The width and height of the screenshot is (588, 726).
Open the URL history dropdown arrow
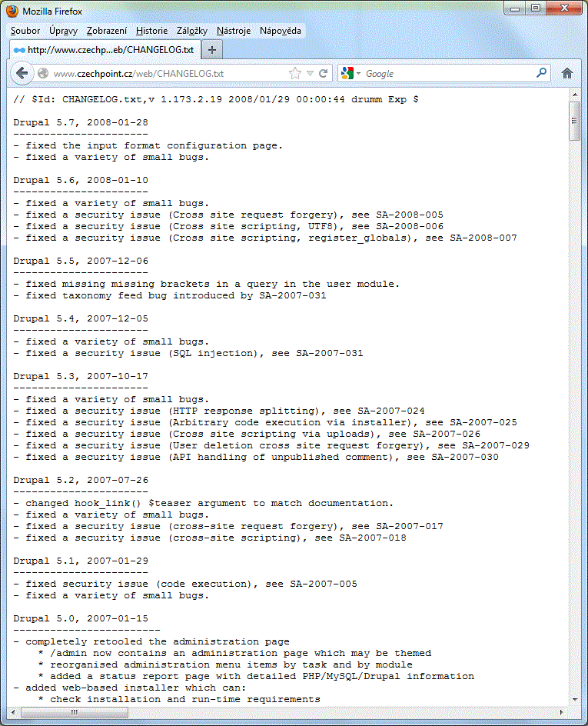tap(310, 74)
